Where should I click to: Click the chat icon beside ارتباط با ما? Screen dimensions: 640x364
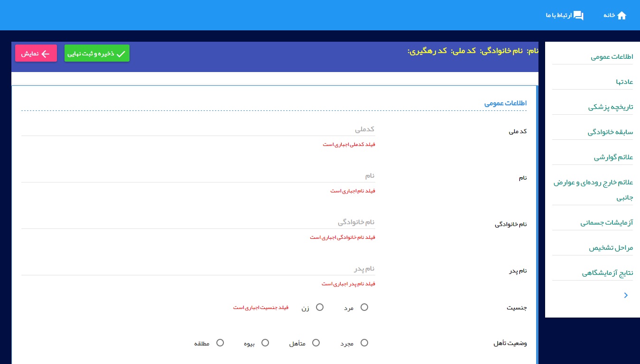coord(578,15)
